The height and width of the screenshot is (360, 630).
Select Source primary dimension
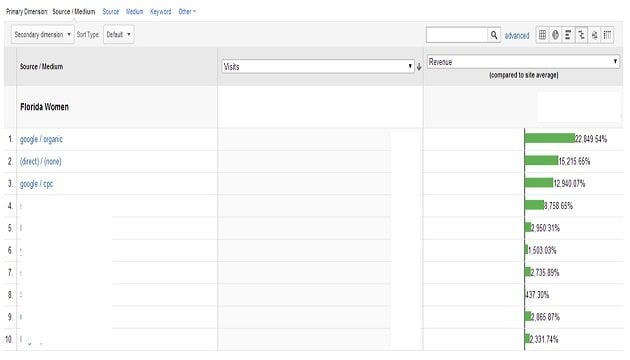click(x=110, y=12)
